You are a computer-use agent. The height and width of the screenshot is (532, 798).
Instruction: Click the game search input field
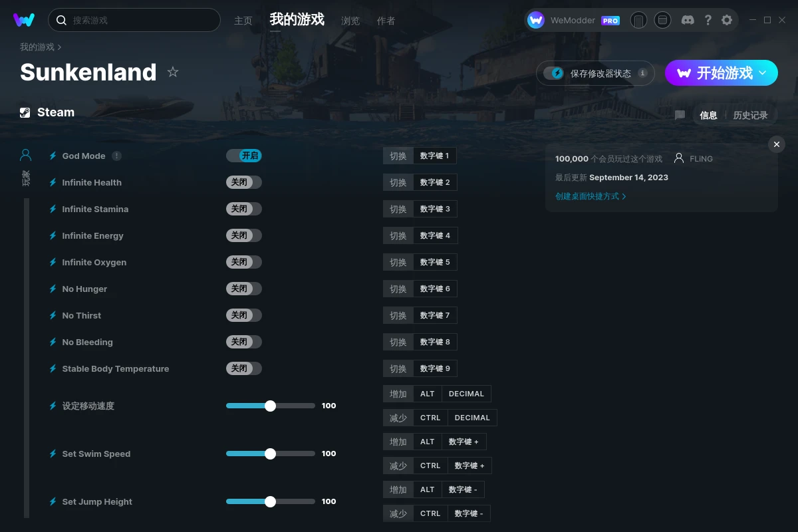tap(134, 20)
